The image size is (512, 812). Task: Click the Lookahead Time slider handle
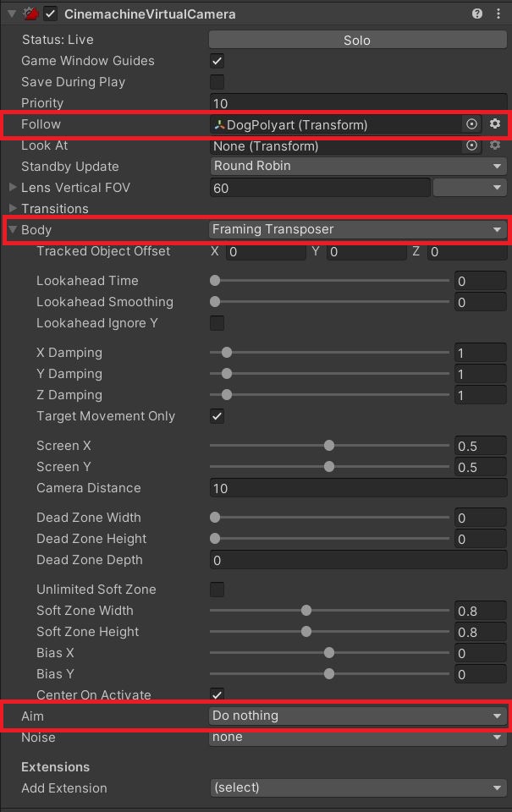point(215,281)
